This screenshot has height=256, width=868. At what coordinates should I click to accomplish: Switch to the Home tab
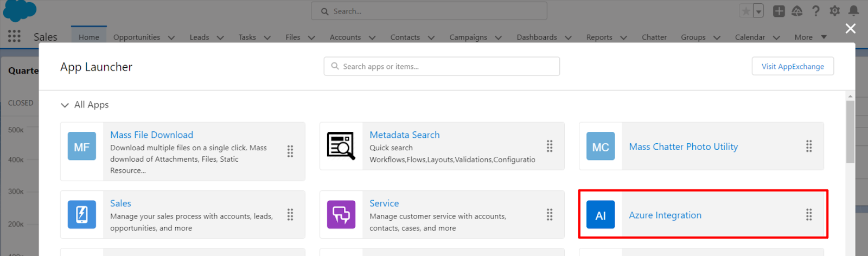pos(89,37)
